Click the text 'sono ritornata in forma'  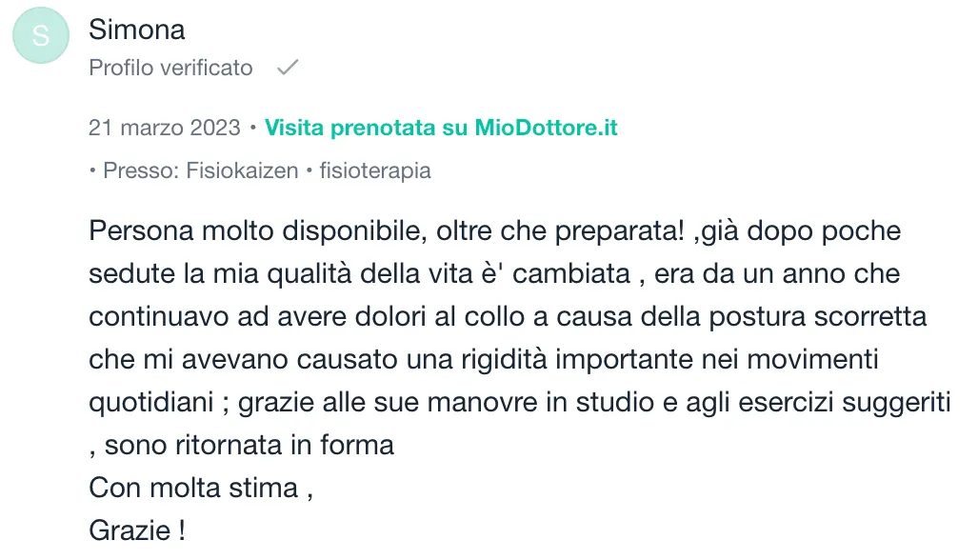point(249,446)
